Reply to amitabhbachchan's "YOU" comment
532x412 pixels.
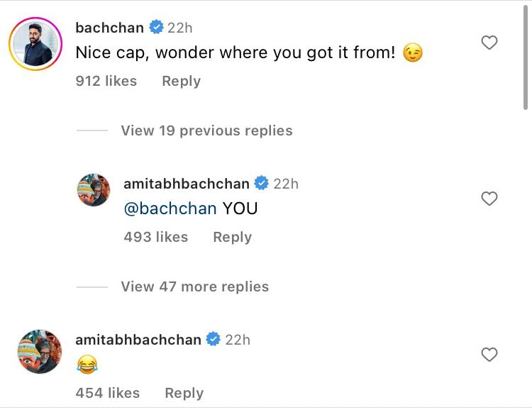pyautogui.click(x=232, y=237)
